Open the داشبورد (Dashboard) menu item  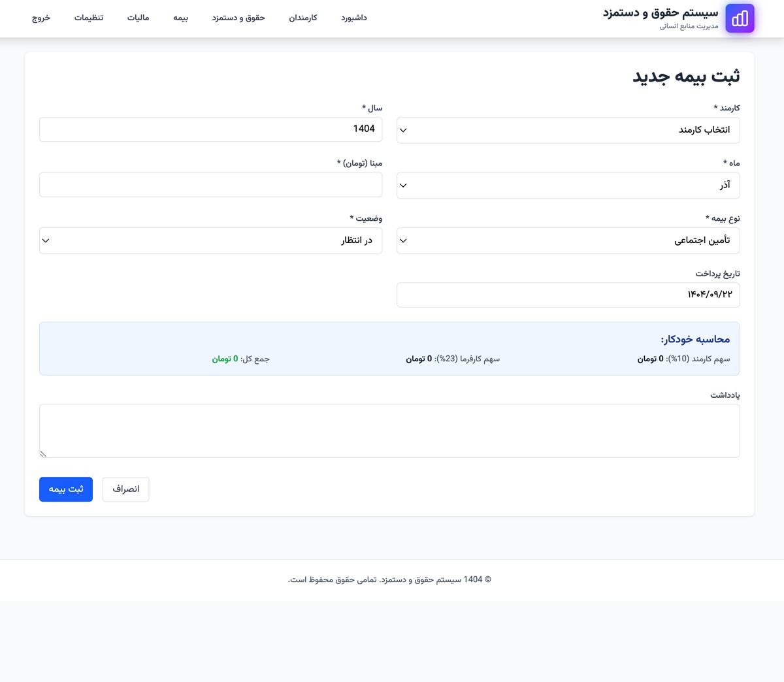pyautogui.click(x=353, y=18)
